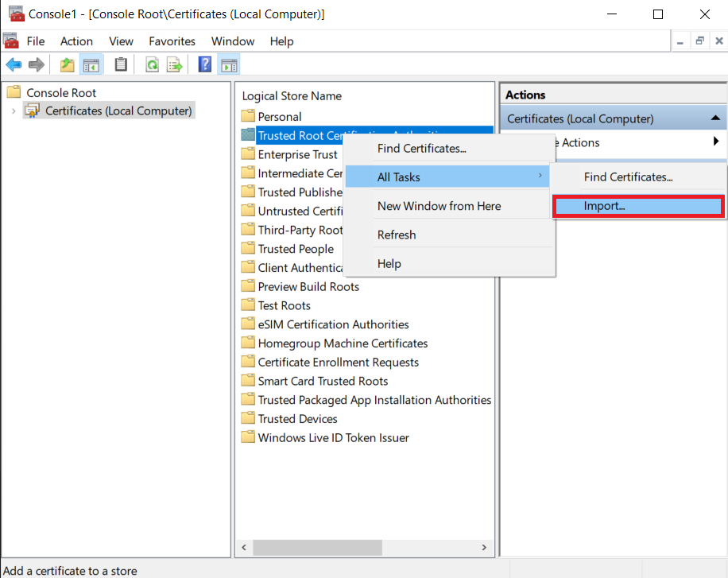Image resolution: width=728 pixels, height=578 pixels.
Task: Click the inner window minimize button
Action: pyautogui.click(x=680, y=41)
